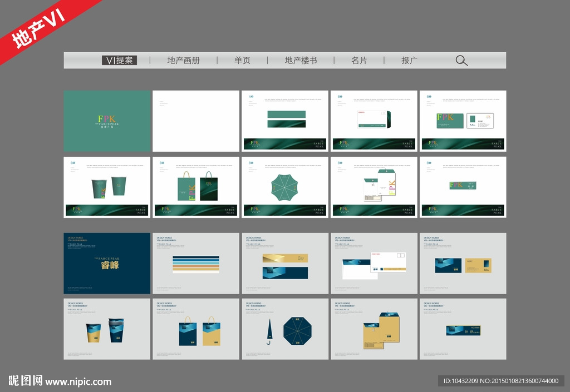
Task: Open the white file envelopes thumbnail
Action: pyautogui.click(x=374, y=187)
